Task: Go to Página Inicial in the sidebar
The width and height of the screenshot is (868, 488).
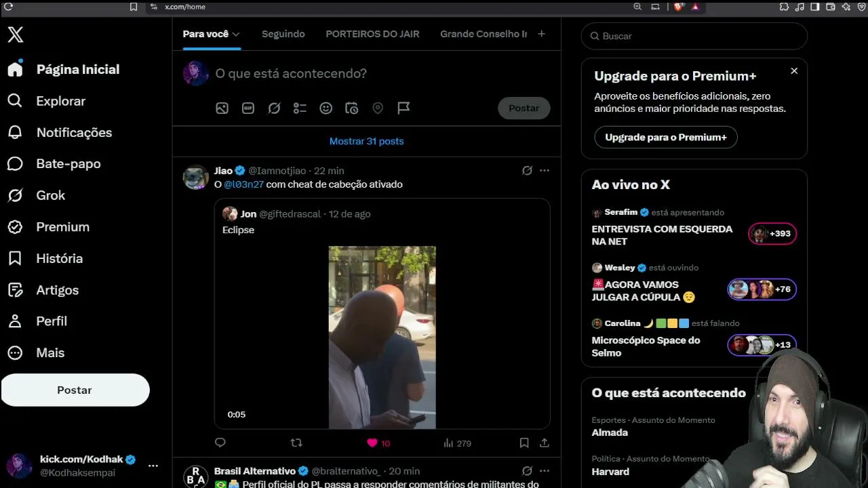Action: pos(64,69)
